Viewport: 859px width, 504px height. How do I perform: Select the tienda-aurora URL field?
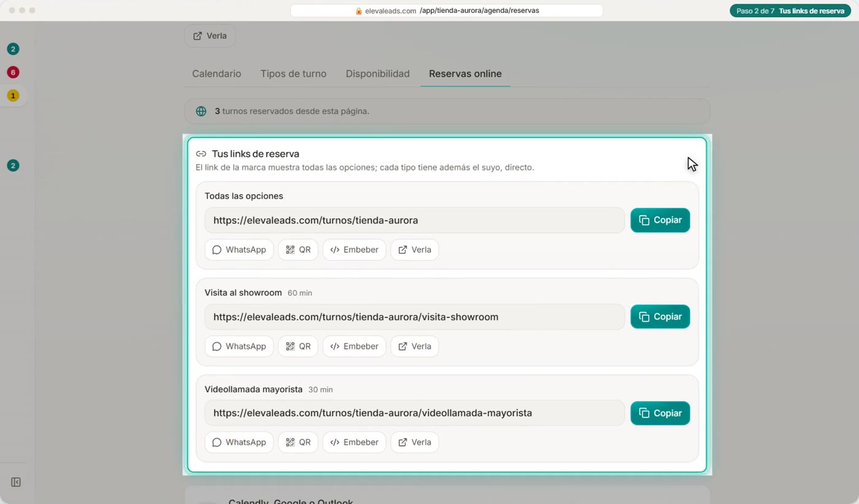click(415, 220)
